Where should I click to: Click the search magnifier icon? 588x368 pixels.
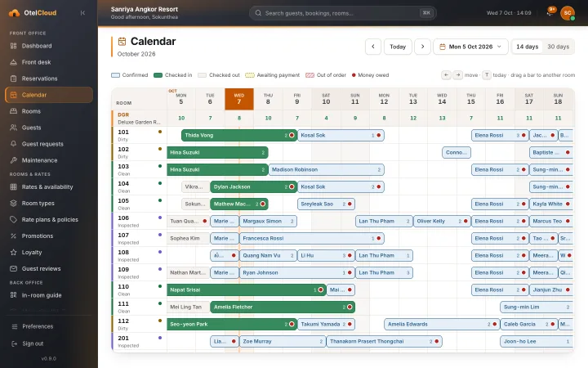[258, 13]
